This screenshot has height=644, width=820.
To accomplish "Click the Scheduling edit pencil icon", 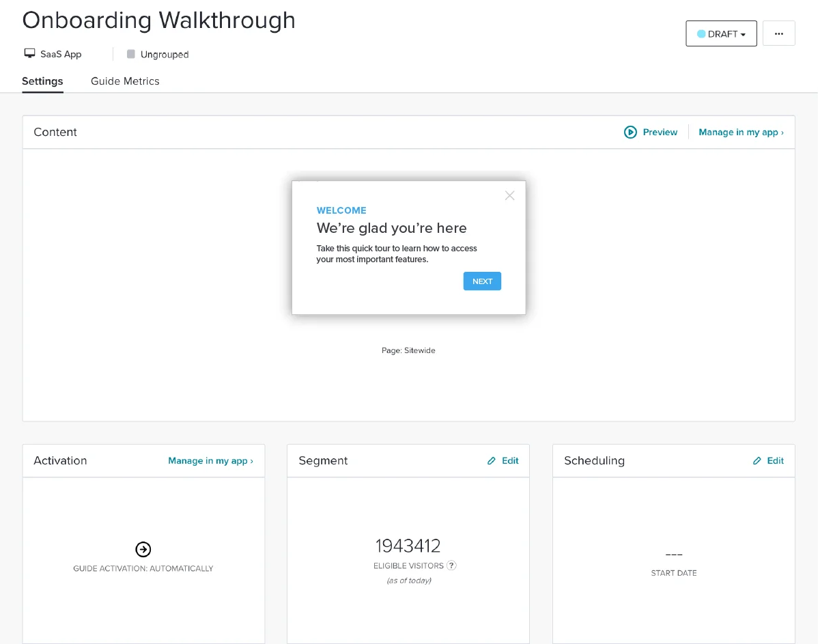I will 757,461.
